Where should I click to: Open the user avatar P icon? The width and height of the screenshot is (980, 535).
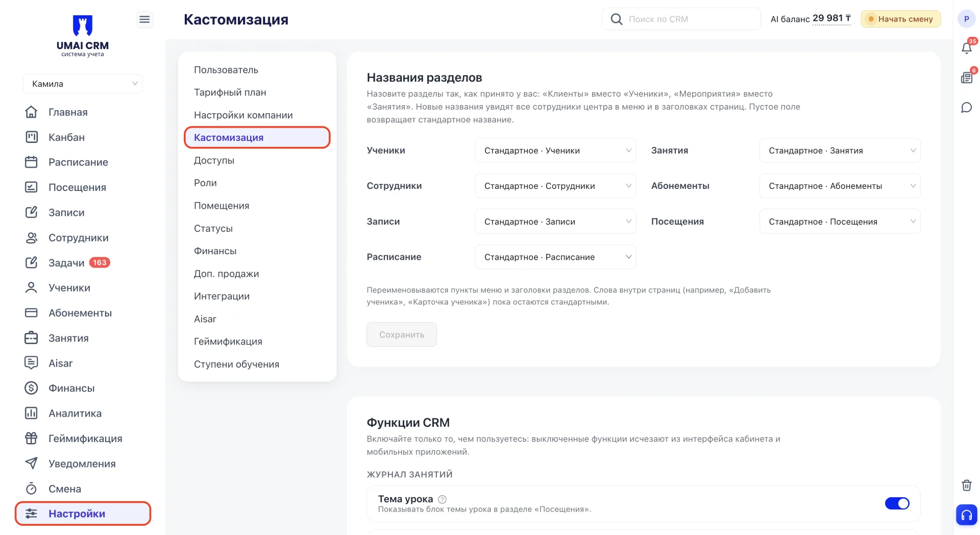tap(967, 19)
